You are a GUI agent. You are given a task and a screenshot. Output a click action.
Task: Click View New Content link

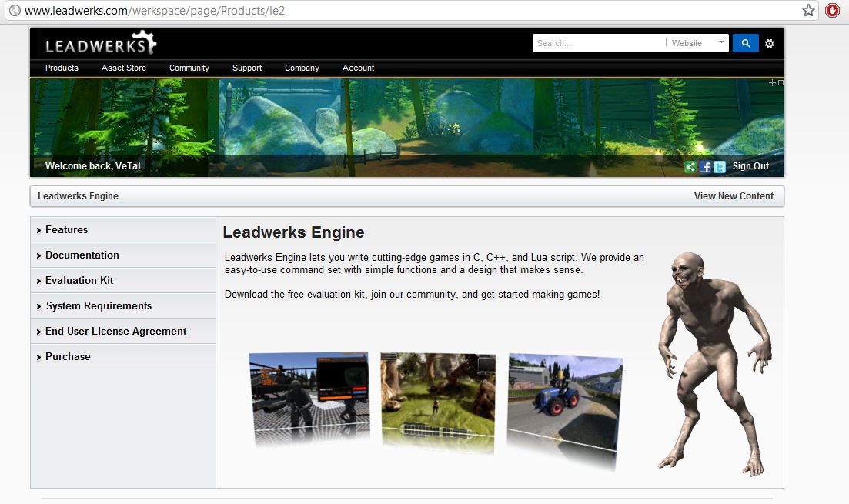tap(734, 196)
